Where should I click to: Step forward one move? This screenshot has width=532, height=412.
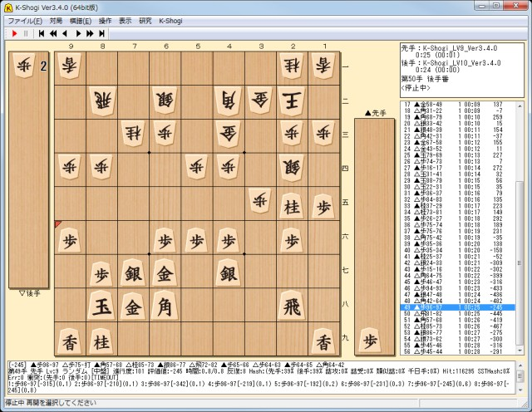(x=77, y=33)
